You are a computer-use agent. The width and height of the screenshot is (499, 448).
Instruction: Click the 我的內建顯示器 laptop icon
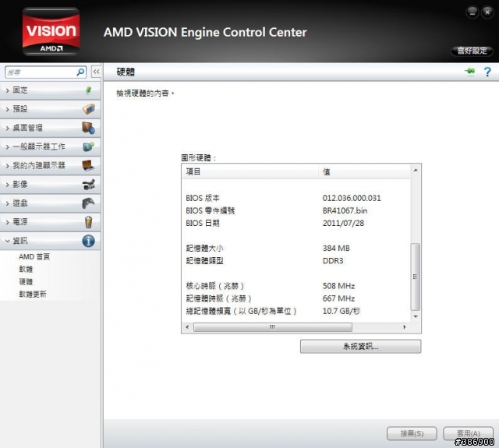88,165
